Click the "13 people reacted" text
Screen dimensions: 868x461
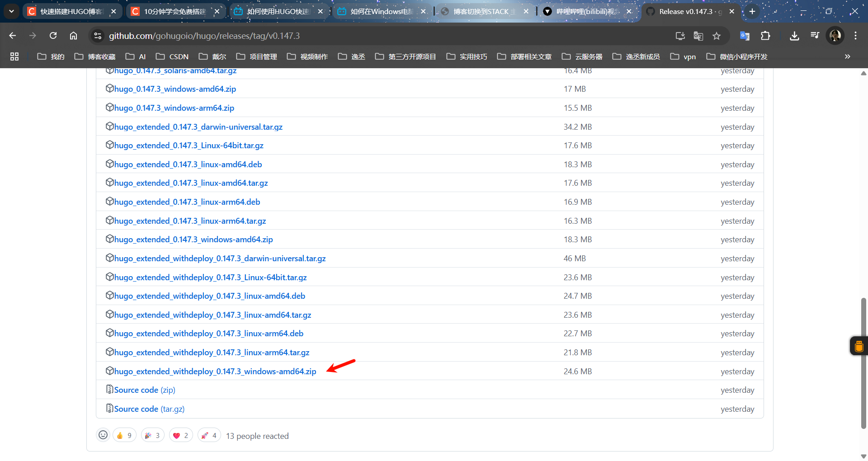tap(257, 436)
